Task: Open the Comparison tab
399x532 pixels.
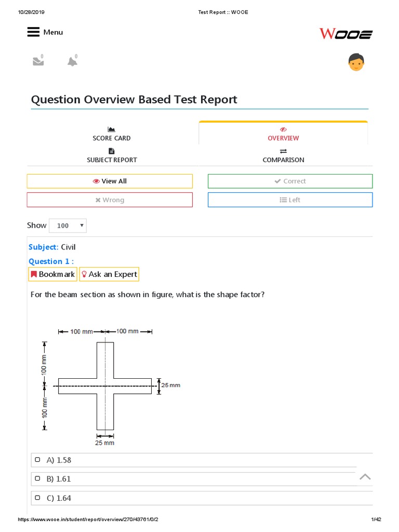Action: (283, 156)
